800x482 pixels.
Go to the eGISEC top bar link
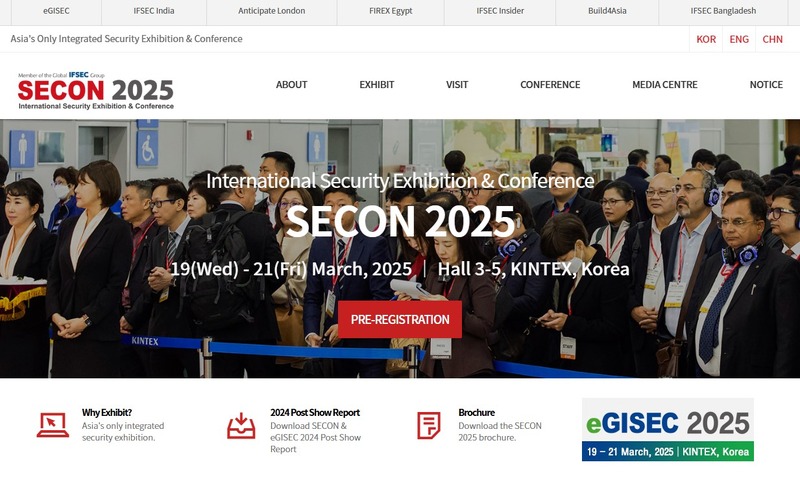(56, 11)
